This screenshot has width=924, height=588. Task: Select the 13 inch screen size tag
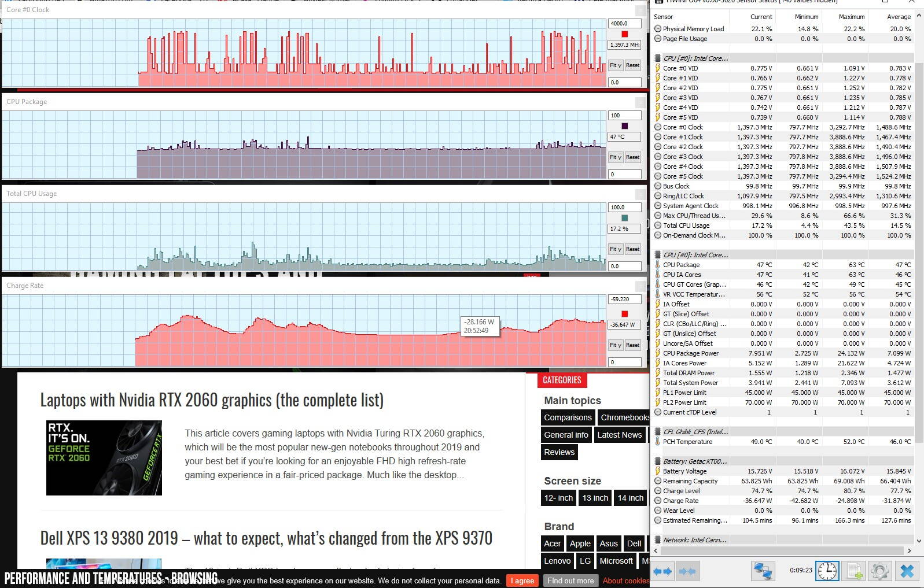[x=595, y=498]
